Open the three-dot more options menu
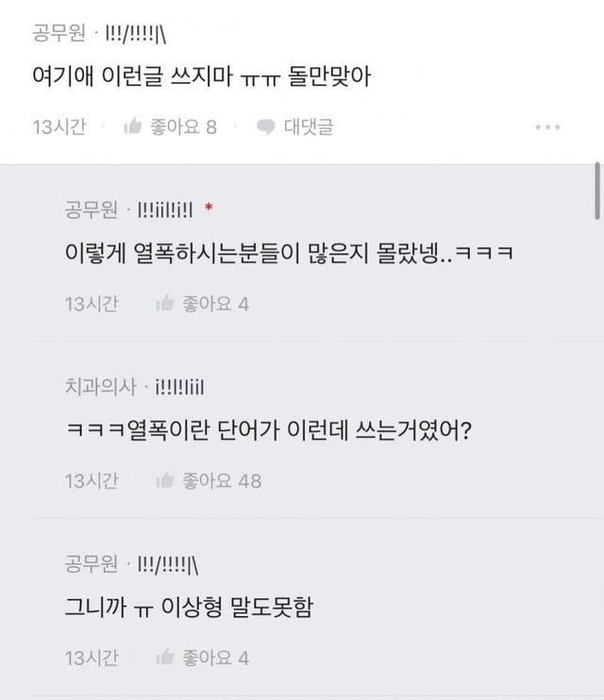Image resolution: width=604 pixels, height=700 pixels. pos(548,127)
